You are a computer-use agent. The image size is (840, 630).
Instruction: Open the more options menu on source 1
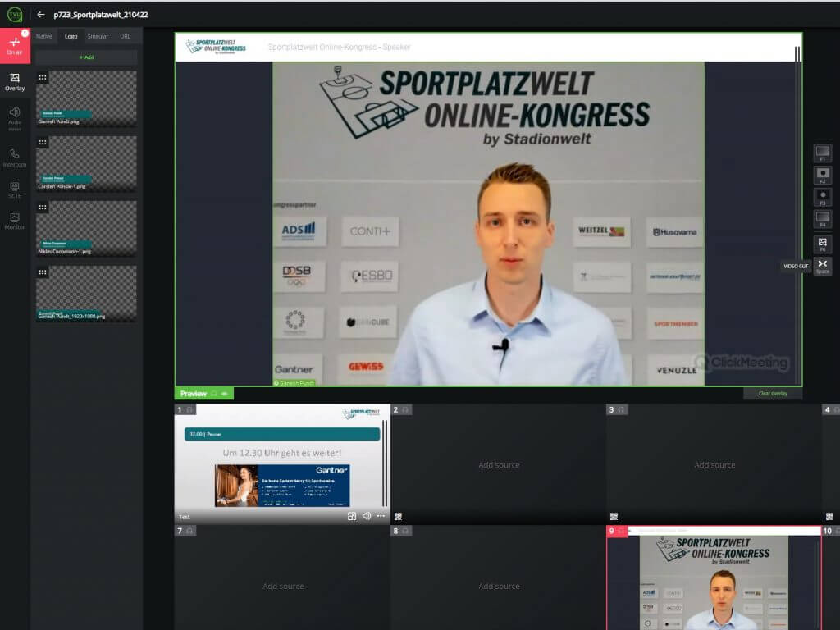[x=381, y=516]
